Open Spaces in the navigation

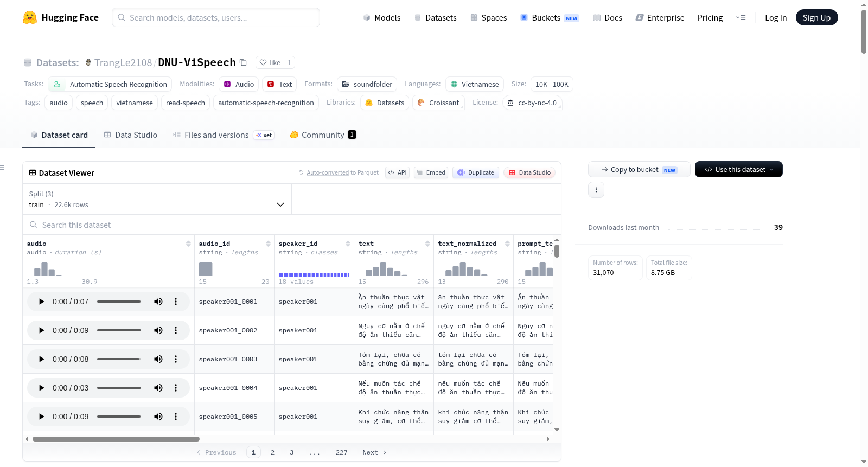488,17
